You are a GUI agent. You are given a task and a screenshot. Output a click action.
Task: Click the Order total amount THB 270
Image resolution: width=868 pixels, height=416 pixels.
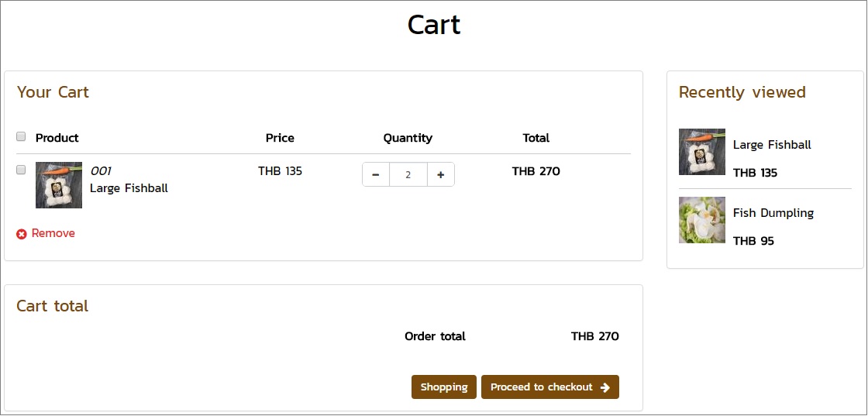pyautogui.click(x=595, y=336)
